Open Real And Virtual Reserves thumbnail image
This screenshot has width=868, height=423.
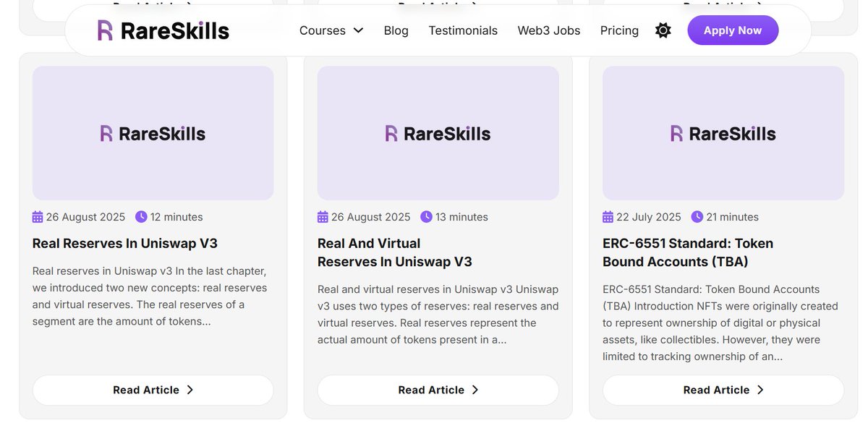(x=438, y=133)
